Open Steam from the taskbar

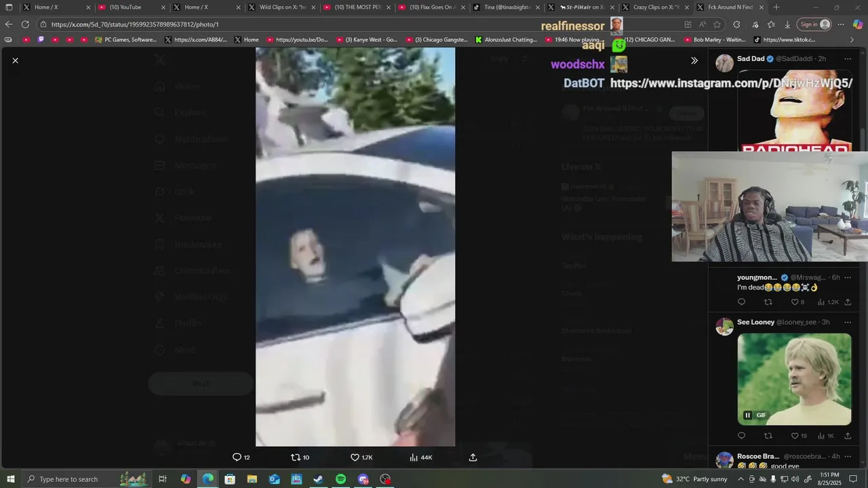(x=319, y=479)
